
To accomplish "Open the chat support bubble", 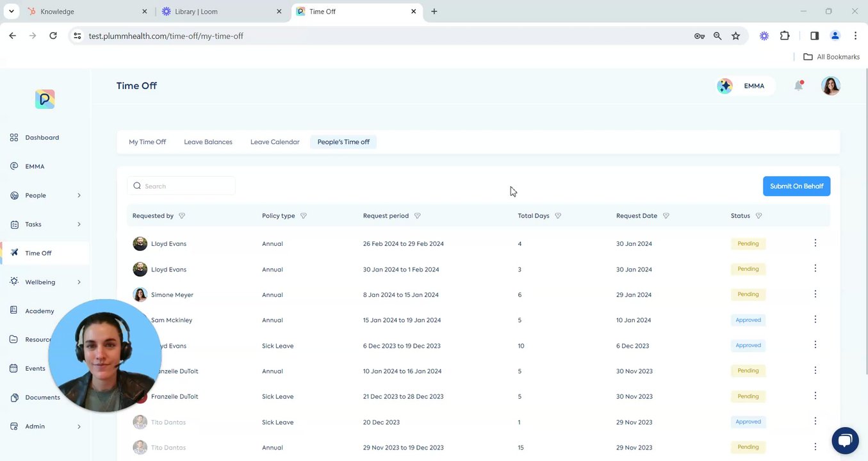I will [845, 441].
